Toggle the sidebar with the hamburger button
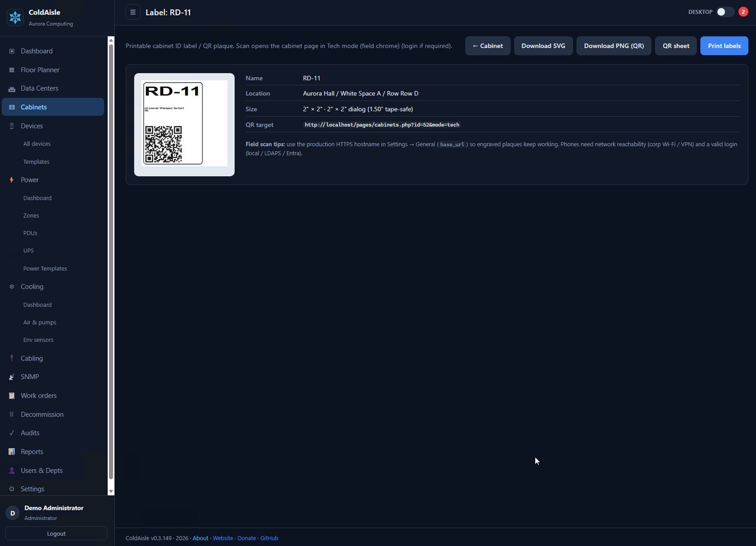Image resolution: width=756 pixels, height=546 pixels. 133,12
